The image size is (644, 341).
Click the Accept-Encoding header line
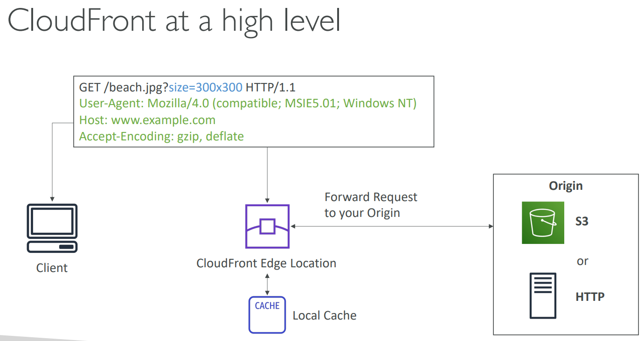coord(161,136)
